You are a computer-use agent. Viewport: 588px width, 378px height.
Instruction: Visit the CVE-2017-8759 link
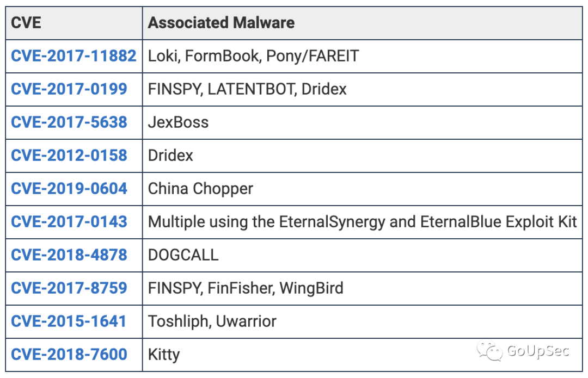point(69,288)
